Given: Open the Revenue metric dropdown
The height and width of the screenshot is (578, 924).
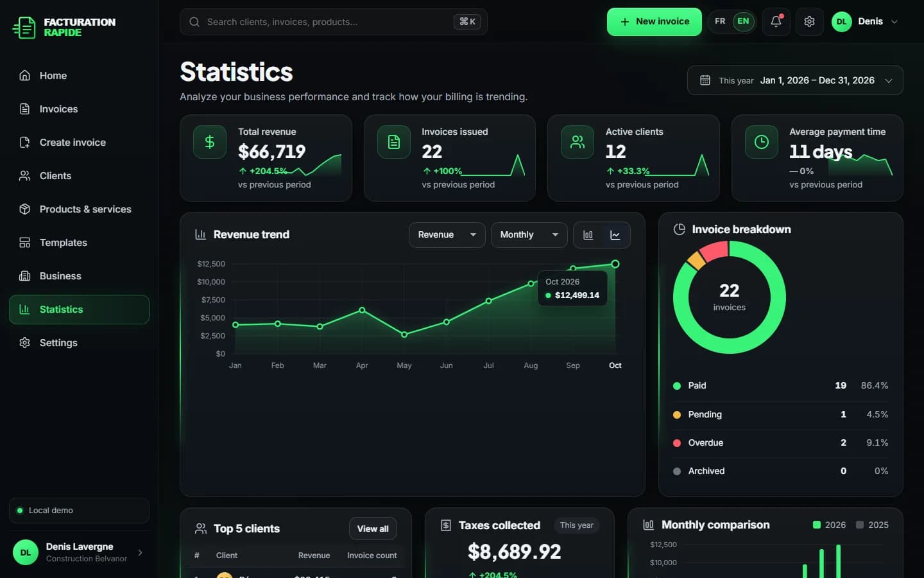Looking at the screenshot, I should (x=447, y=235).
